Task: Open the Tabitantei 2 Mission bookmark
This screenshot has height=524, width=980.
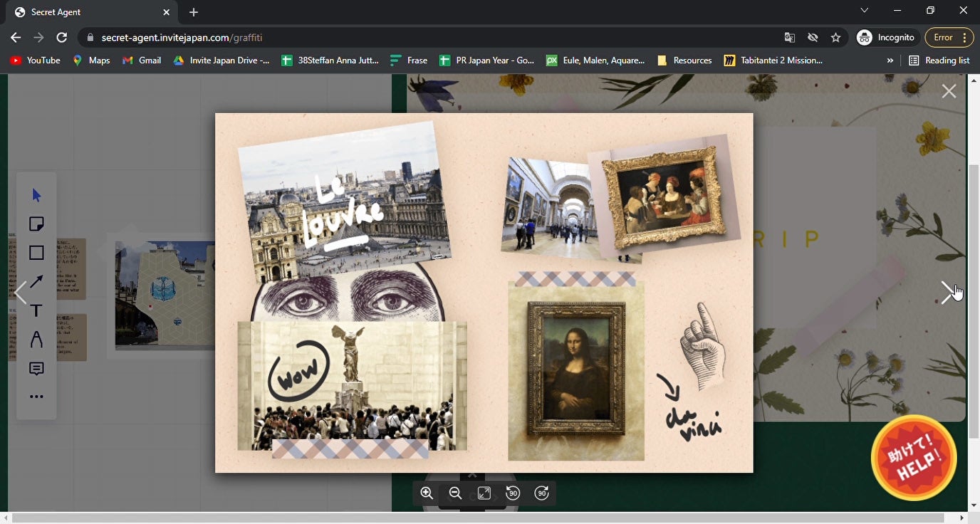Action: 773,61
